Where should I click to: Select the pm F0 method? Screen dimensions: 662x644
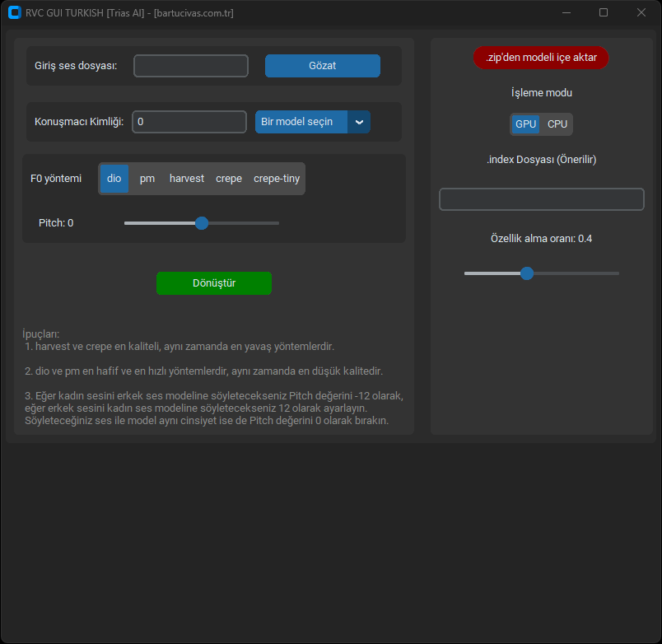(x=147, y=179)
